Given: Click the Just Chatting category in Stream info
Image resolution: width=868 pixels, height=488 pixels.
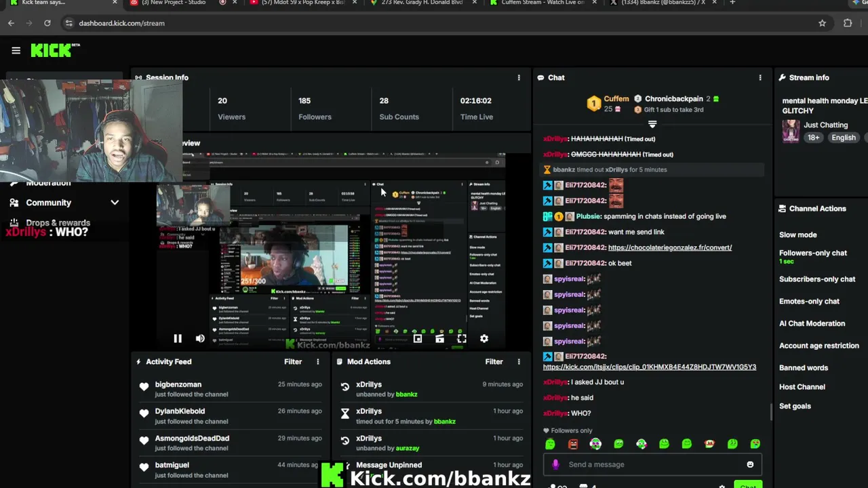Looking at the screenshot, I should point(825,125).
